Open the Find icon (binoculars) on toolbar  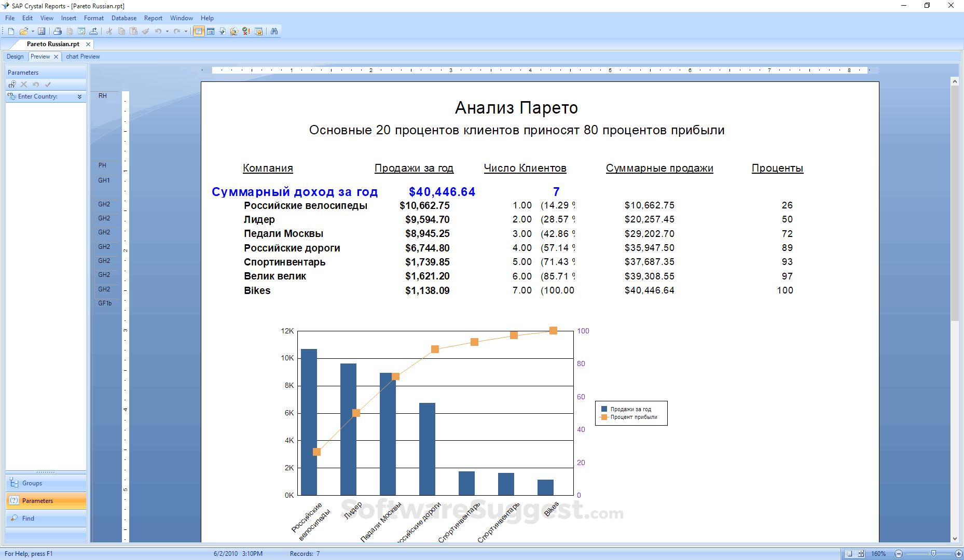click(x=274, y=31)
